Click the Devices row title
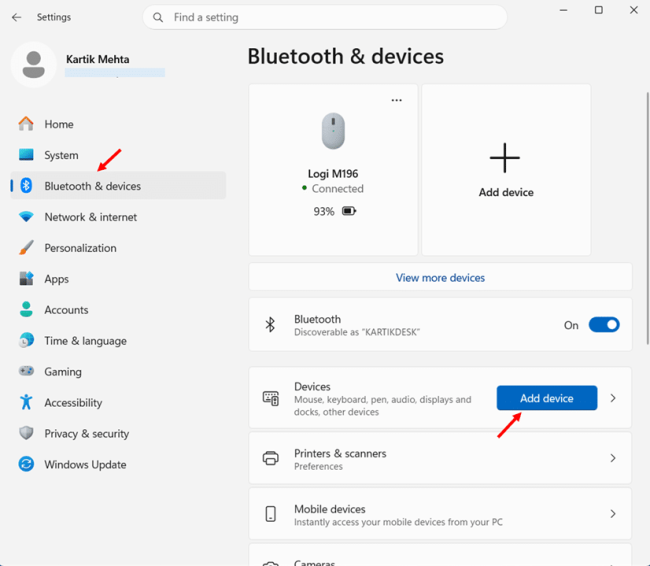The image size is (650, 566). click(312, 386)
